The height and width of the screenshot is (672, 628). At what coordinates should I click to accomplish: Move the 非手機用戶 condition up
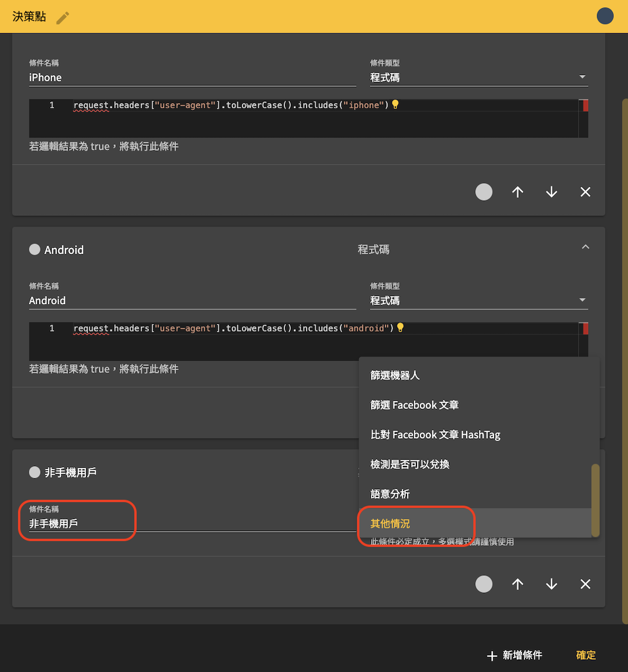click(x=518, y=584)
